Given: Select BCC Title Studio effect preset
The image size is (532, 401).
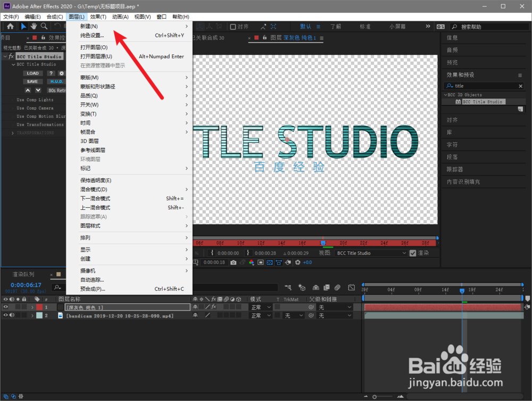Looking at the screenshot, I should point(484,102).
